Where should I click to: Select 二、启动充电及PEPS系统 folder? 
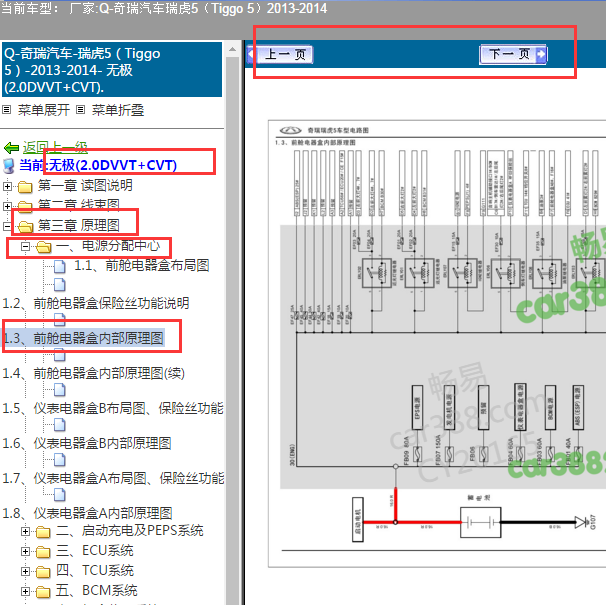[x=130, y=530]
